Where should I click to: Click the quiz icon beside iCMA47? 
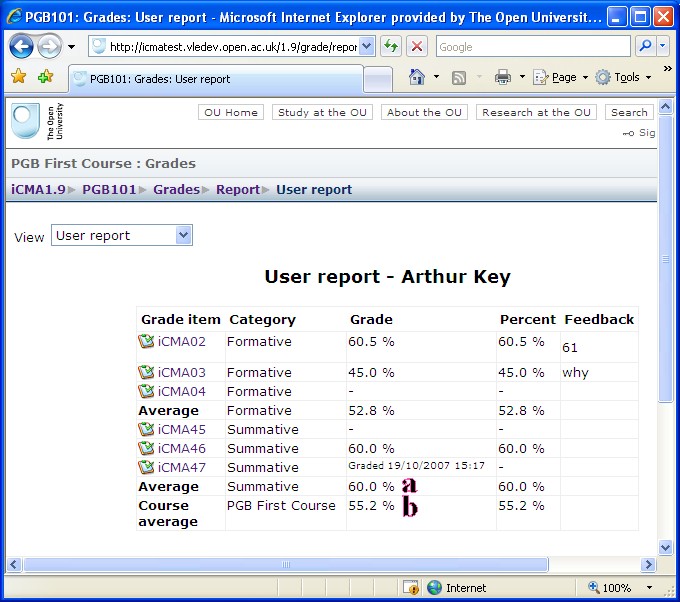pyautogui.click(x=146, y=467)
